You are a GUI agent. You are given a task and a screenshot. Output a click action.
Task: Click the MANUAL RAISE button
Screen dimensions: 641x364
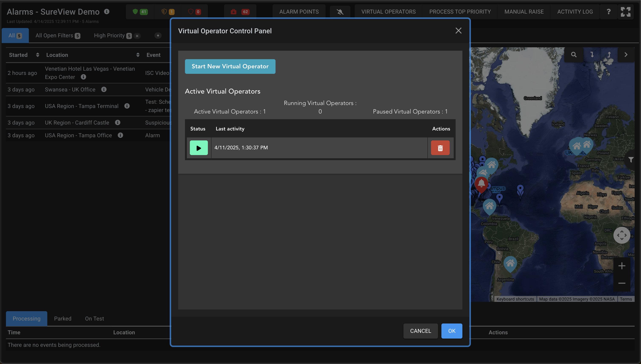(x=524, y=12)
